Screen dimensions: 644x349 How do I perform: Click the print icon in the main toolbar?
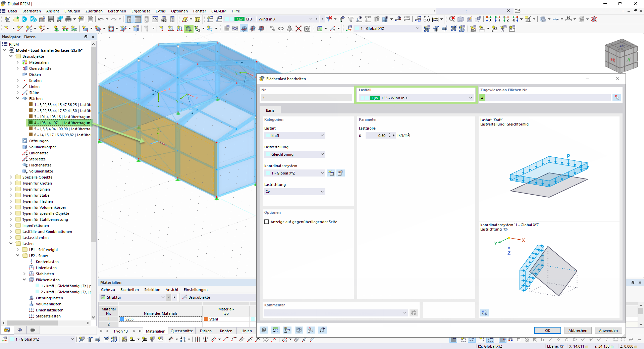pos(68,19)
